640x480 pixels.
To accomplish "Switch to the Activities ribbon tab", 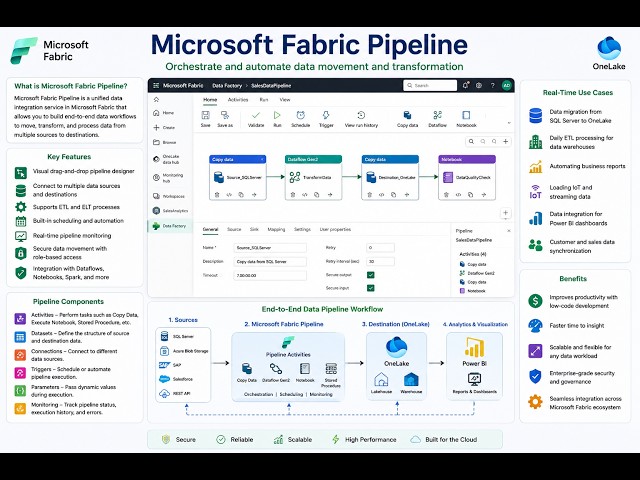I will click(x=238, y=100).
